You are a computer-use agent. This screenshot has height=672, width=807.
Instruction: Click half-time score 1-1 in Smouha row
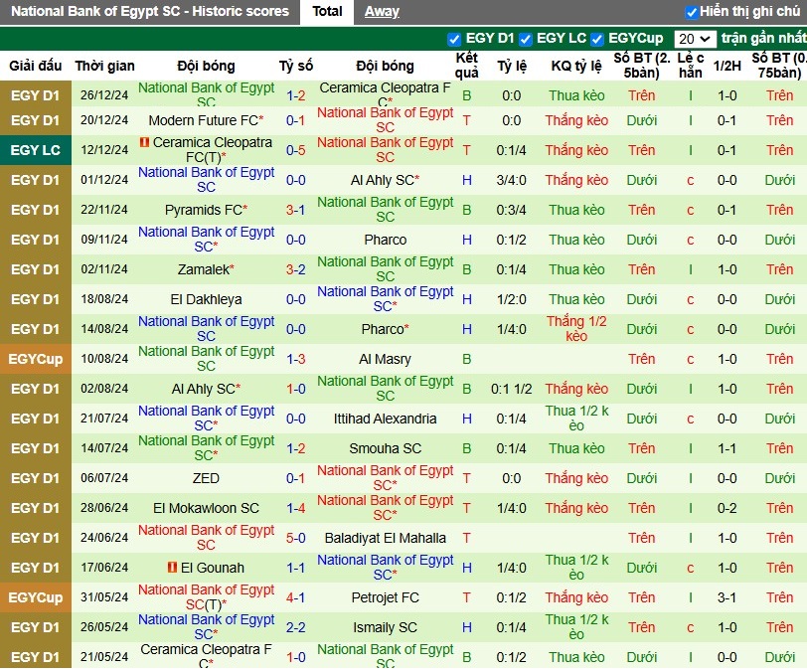click(x=726, y=448)
